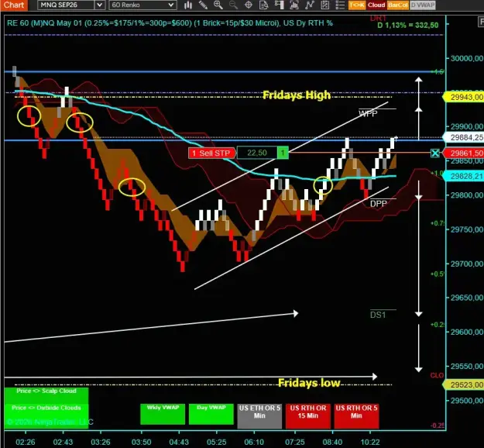Click the zoom out magnifier icon
Screen dimensions: 484x448
point(233,5)
